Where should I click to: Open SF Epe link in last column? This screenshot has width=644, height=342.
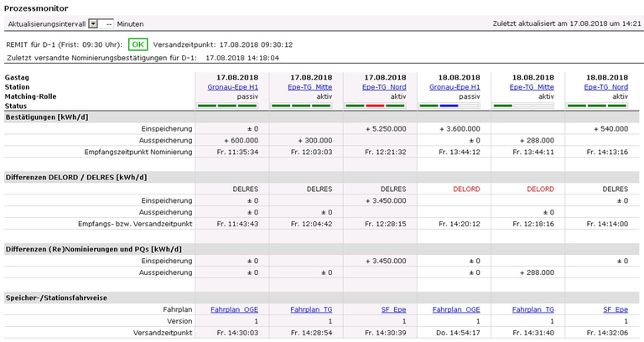click(x=615, y=309)
